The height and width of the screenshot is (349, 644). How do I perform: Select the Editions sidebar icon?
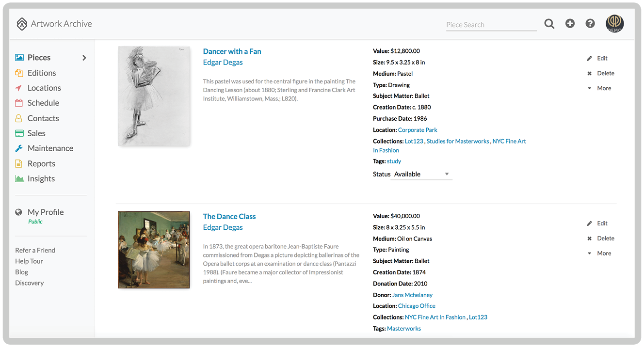coord(20,73)
